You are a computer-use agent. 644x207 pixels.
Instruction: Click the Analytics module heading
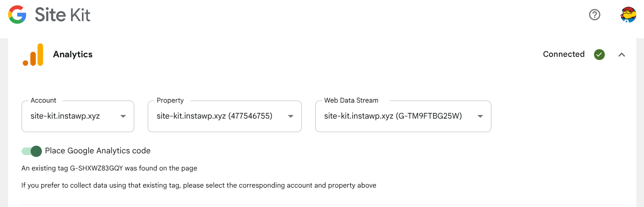coord(73,55)
